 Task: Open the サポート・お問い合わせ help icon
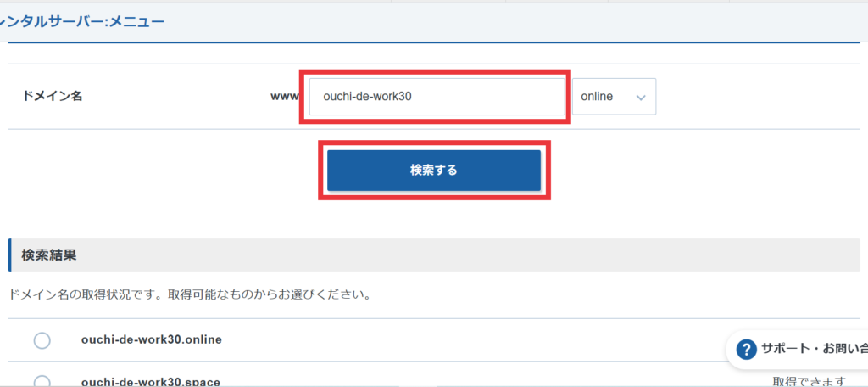tap(746, 350)
